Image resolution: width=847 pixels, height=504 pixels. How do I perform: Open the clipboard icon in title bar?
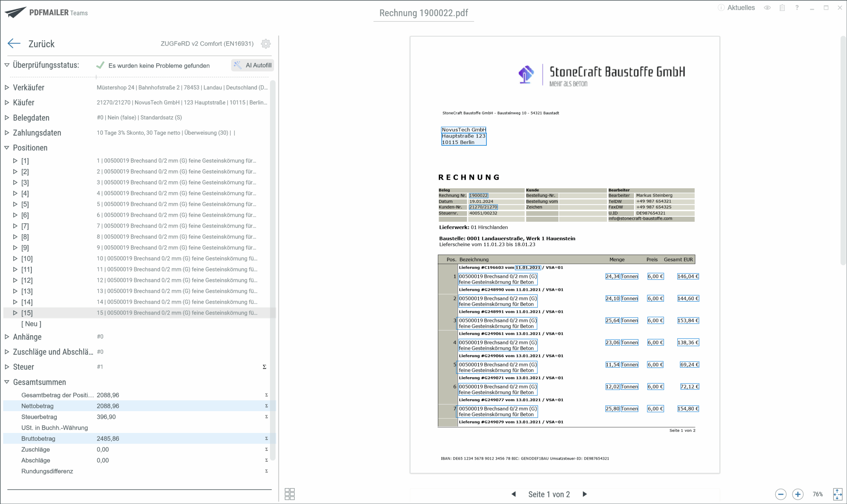(782, 8)
